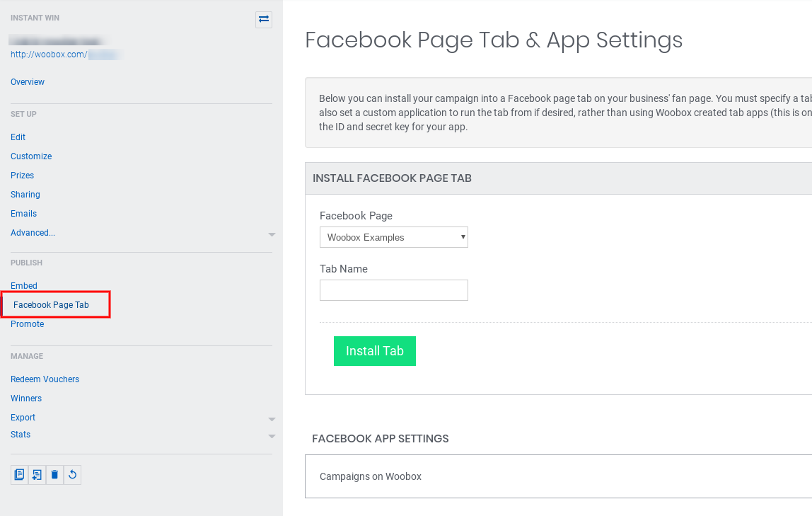Click the add to new campaign icon
Viewport: 812px width, 516px height.
pyautogui.click(x=37, y=474)
